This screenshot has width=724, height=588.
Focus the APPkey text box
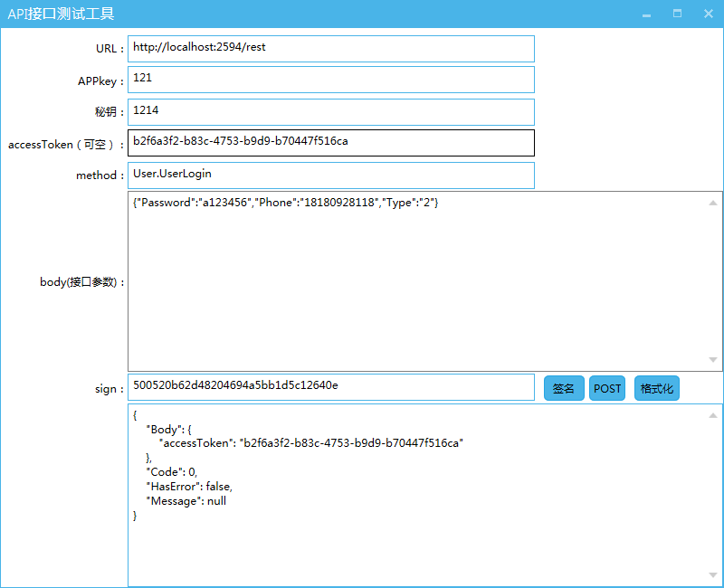pyautogui.click(x=330, y=80)
